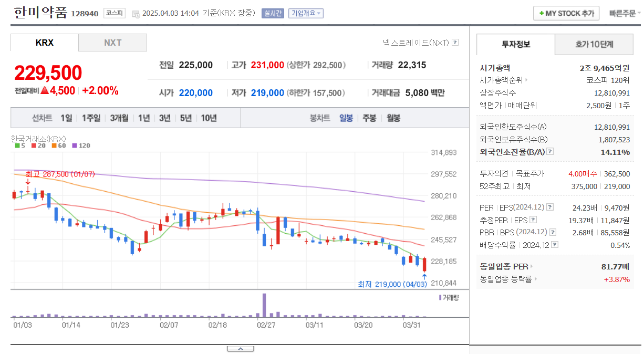Show the 1년 line chart
Viewport: 644px width, 354px height.
(144, 118)
